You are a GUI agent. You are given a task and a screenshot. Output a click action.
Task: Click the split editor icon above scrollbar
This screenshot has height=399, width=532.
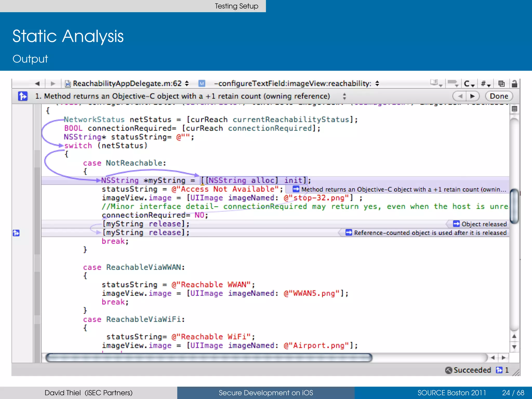pos(514,109)
